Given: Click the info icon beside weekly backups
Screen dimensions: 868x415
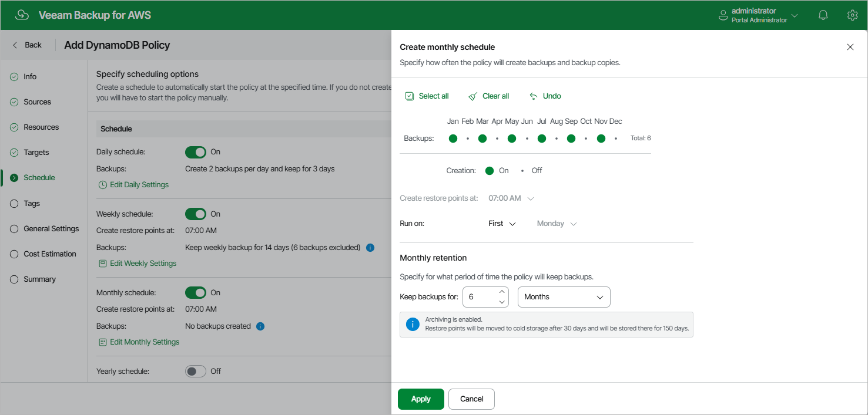Looking at the screenshot, I should (x=370, y=248).
